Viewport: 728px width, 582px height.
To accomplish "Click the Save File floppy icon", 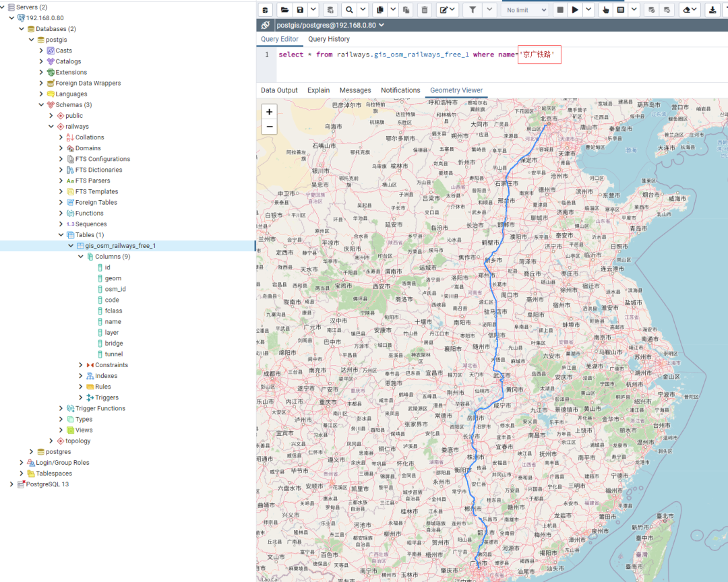I will [x=300, y=9].
